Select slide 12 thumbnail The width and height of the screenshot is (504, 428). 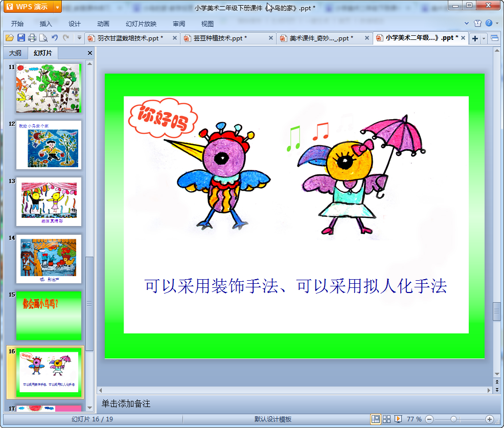click(49, 145)
